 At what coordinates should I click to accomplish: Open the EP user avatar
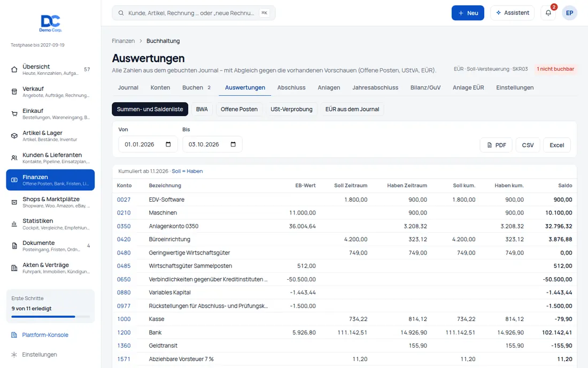(x=569, y=13)
